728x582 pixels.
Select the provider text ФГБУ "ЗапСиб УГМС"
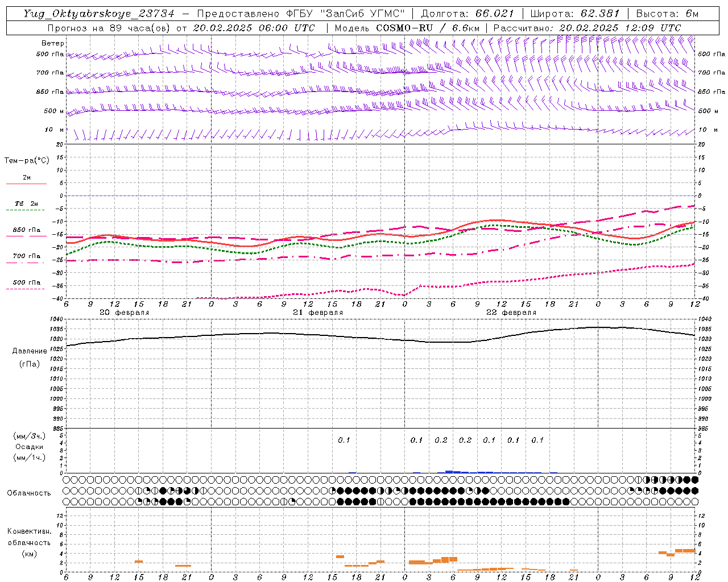tap(345, 14)
